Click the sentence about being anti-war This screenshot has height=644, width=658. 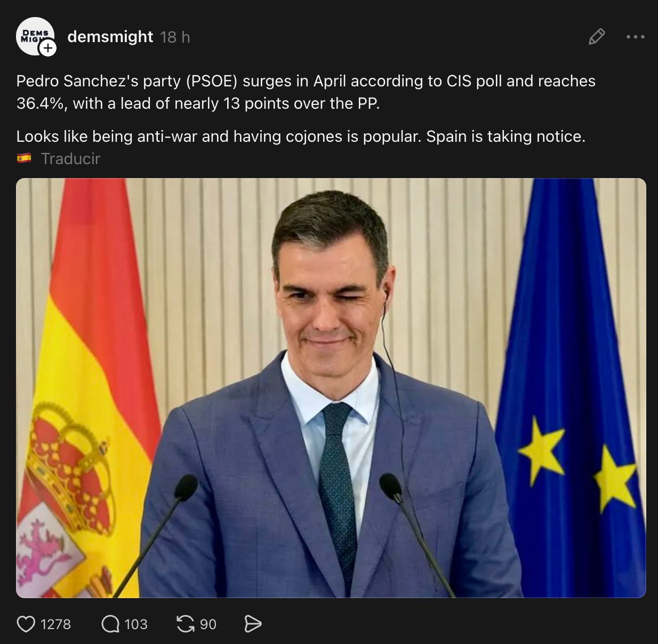pyautogui.click(x=301, y=136)
